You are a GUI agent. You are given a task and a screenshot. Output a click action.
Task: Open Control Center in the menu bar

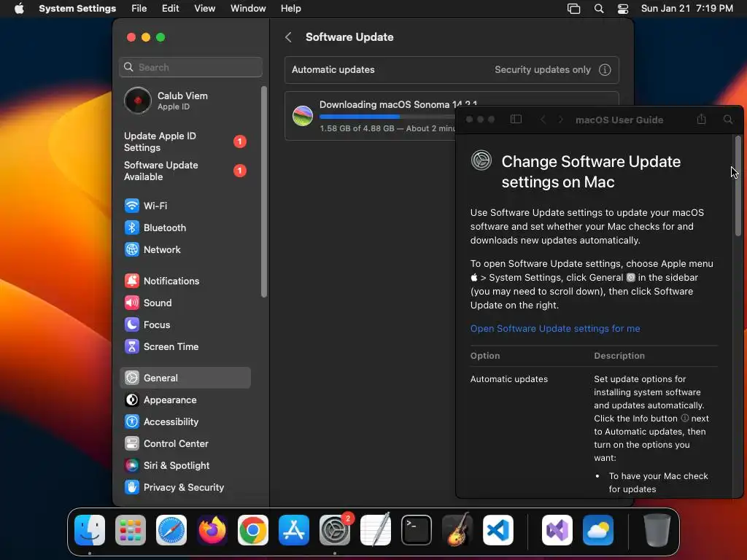(623, 9)
